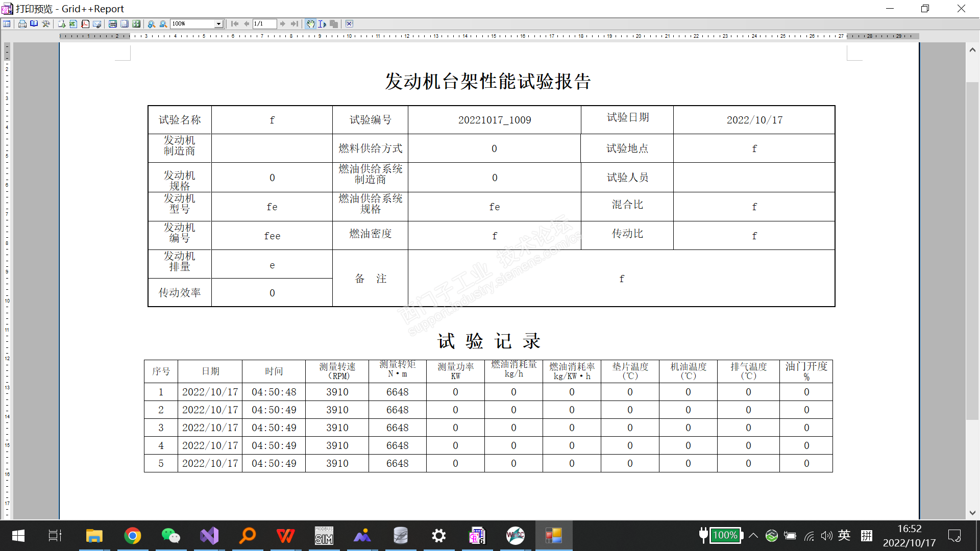Click the Print icon in the toolbar

pos(22,24)
